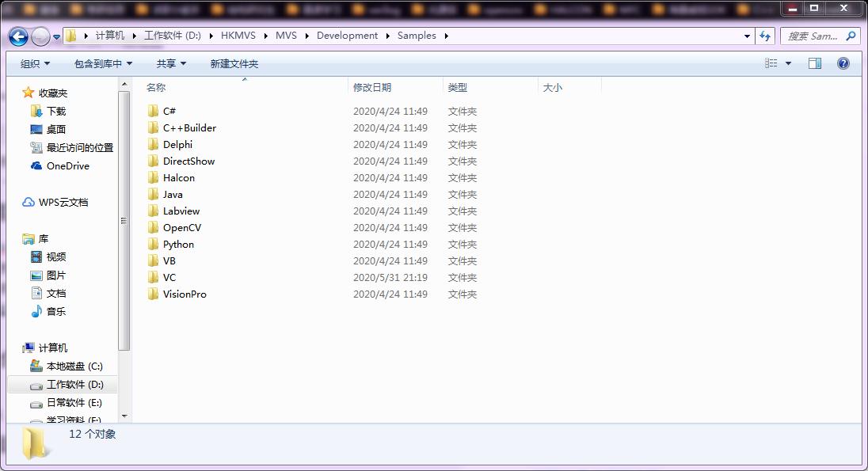Open the 视频 library

point(48,256)
